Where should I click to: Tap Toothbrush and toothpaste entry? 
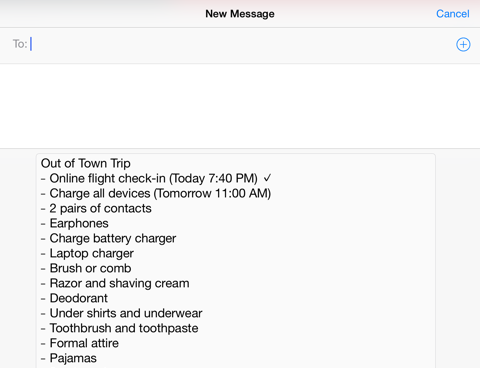click(x=119, y=328)
